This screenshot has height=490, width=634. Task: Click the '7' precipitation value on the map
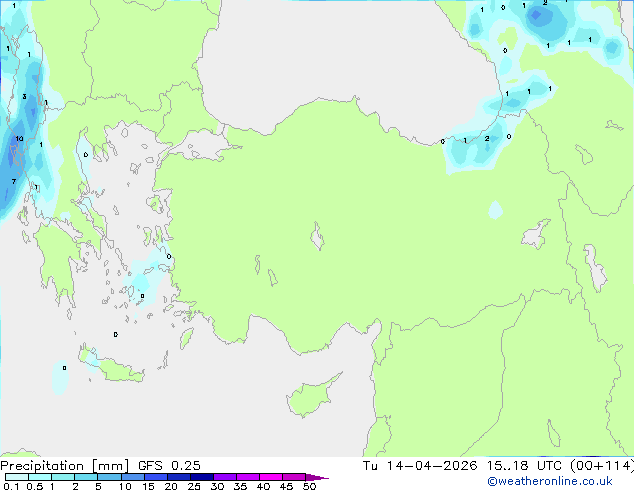[x=14, y=182]
